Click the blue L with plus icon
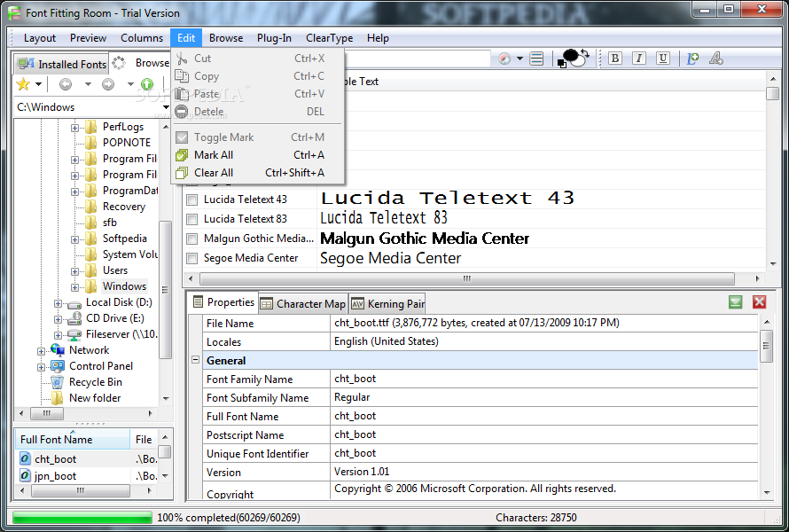This screenshot has height=532, width=789. pos(693,59)
